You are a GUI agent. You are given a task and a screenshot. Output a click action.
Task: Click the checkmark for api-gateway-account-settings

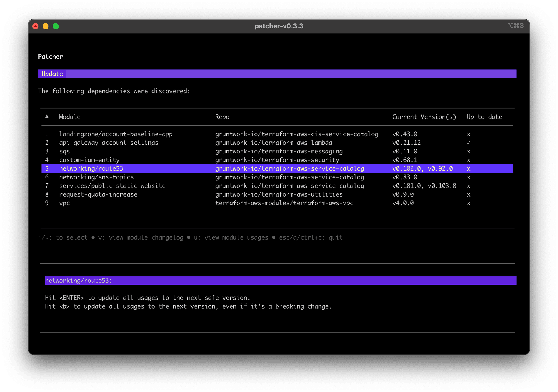(x=468, y=143)
